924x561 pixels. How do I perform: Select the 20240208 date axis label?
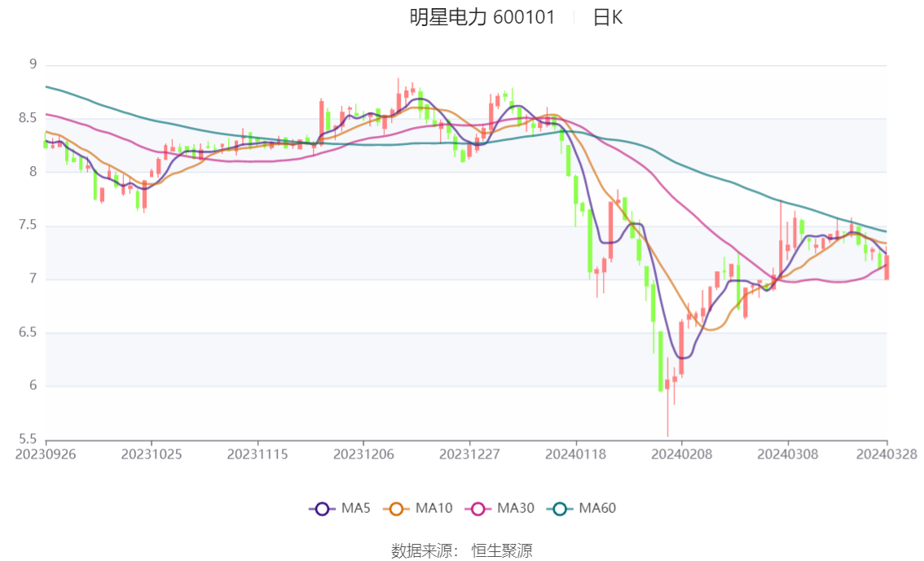(680, 454)
